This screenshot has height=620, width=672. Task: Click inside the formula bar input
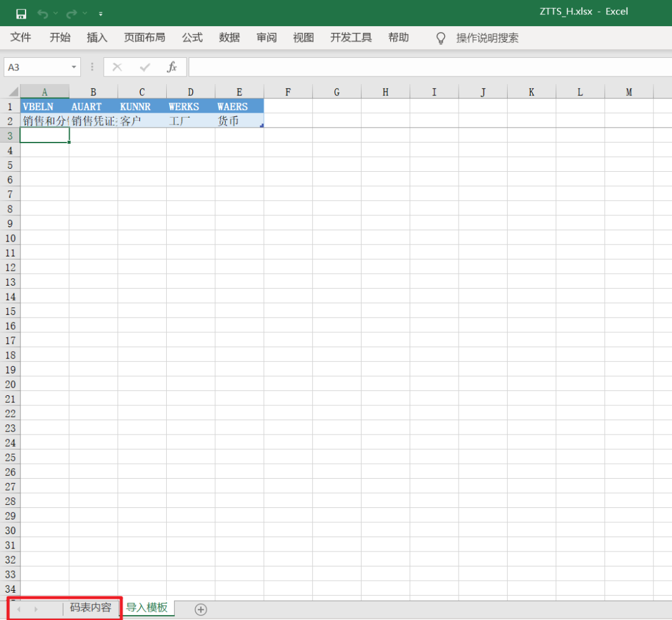coord(430,67)
